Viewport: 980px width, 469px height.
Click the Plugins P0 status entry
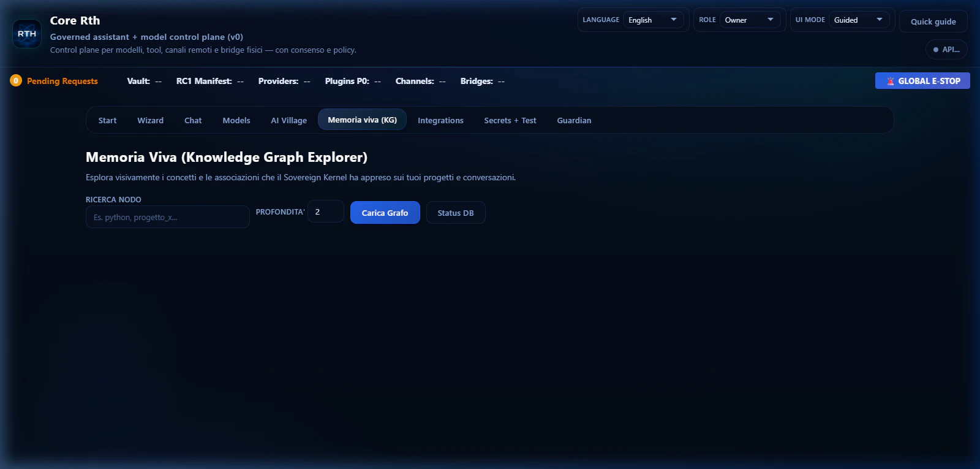353,81
